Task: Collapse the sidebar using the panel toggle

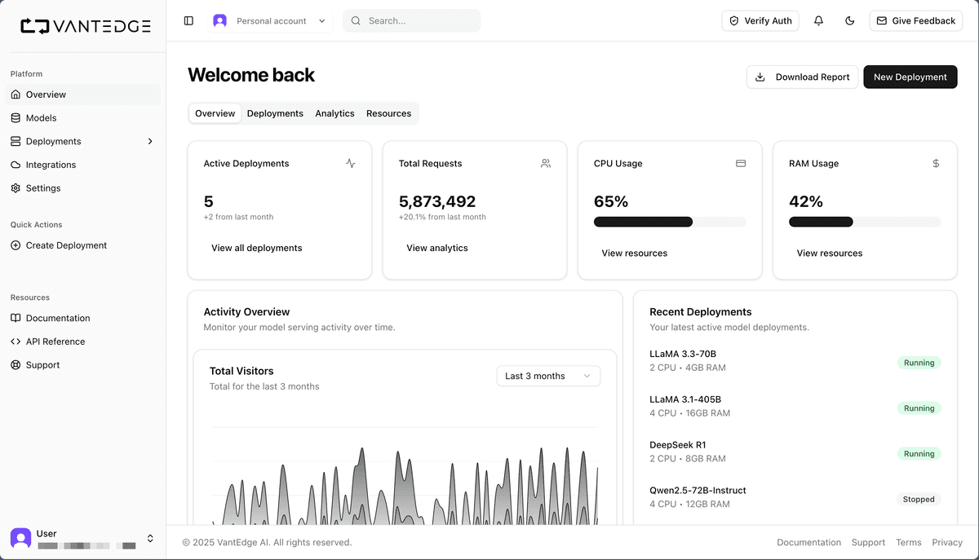Action: click(188, 20)
